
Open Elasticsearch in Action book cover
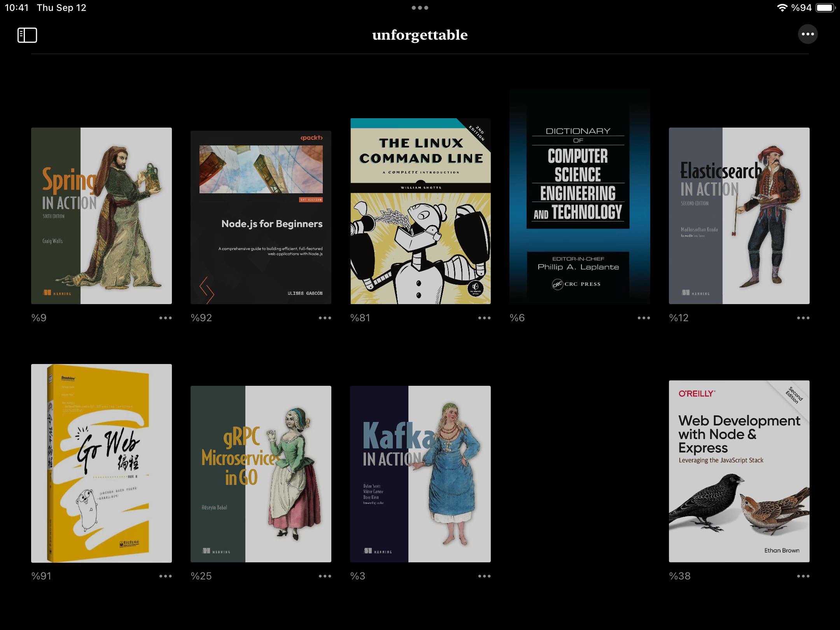pos(739,216)
